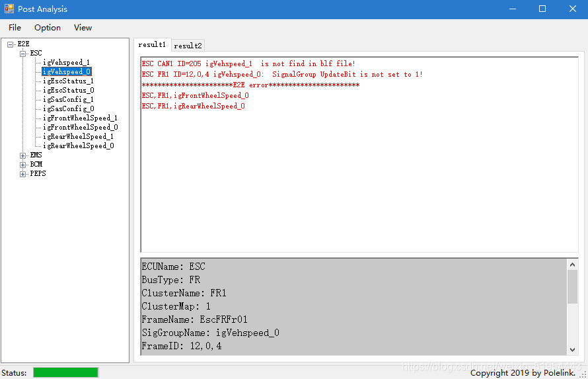Viewport: 588px width, 379px height.
Task: Click the FrameID: 12,0,4 detail line
Action: pos(182,346)
